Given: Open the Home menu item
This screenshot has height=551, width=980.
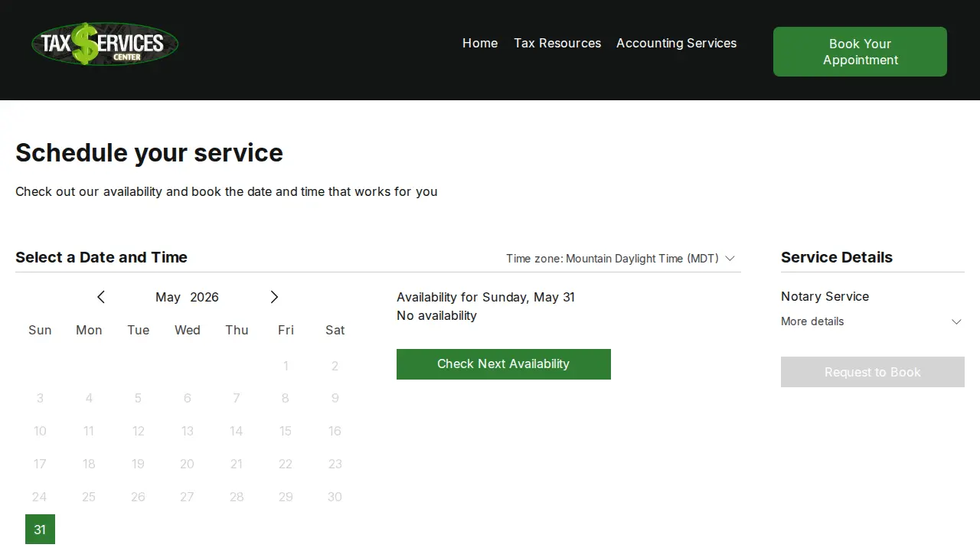Looking at the screenshot, I should (480, 43).
